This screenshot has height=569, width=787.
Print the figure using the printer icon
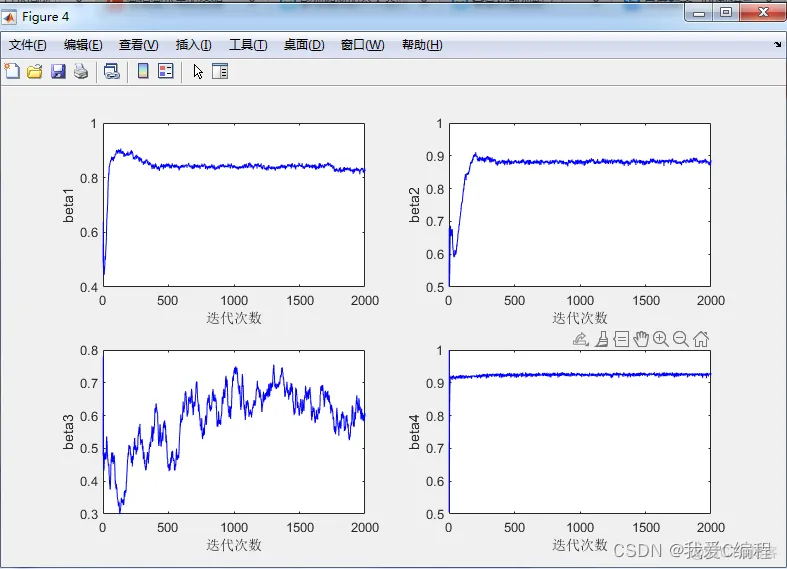[81, 71]
